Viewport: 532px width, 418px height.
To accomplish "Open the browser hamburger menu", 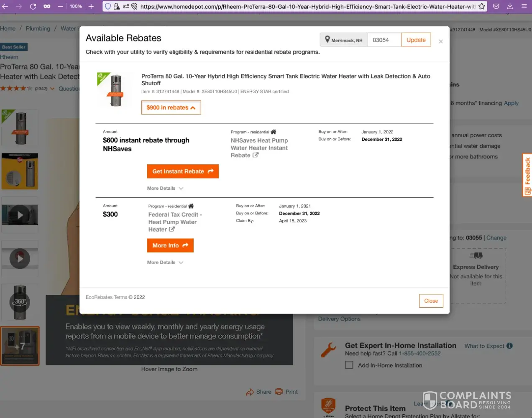I will pyautogui.click(x=524, y=6).
